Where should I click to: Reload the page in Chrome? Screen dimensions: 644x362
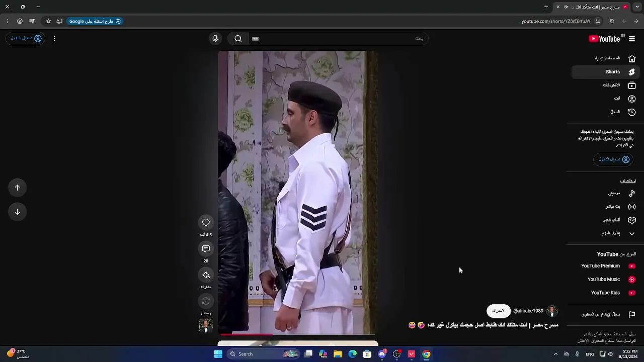click(x=612, y=21)
